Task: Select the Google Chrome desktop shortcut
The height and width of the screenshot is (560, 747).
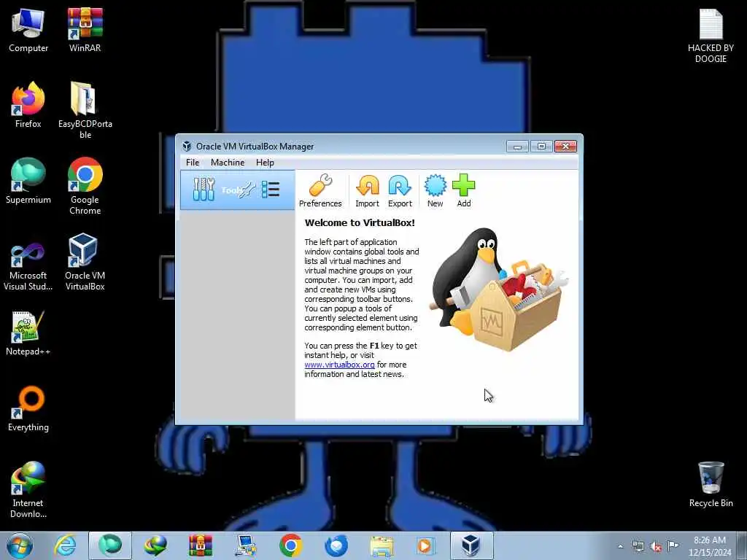Action: point(85,187)
